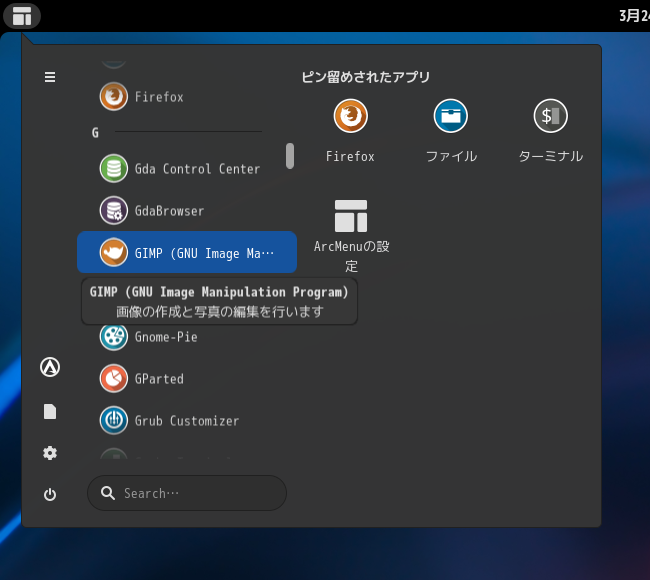Select the Gnome-Pie label
Viewport: 650px width, 580px height.
coord(166,337)
